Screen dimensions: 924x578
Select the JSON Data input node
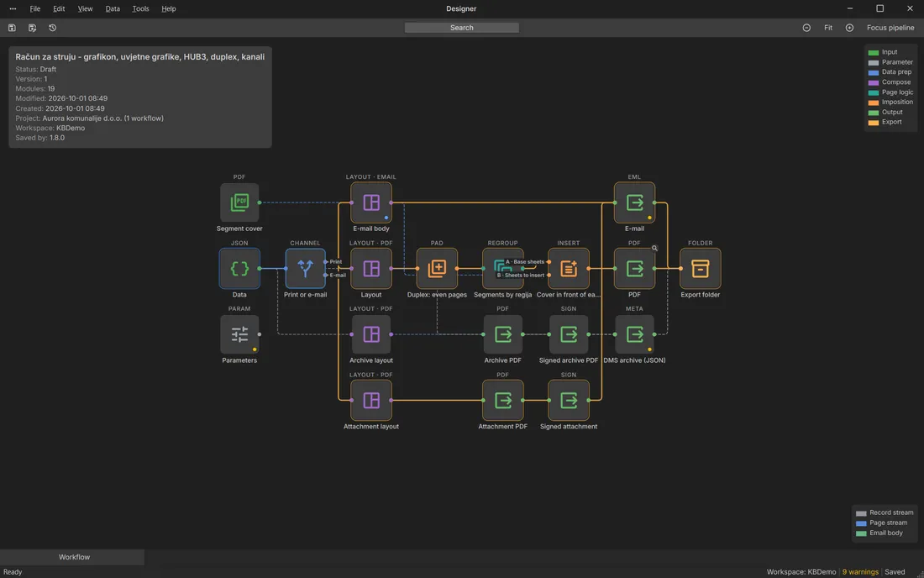coord(239,269)
